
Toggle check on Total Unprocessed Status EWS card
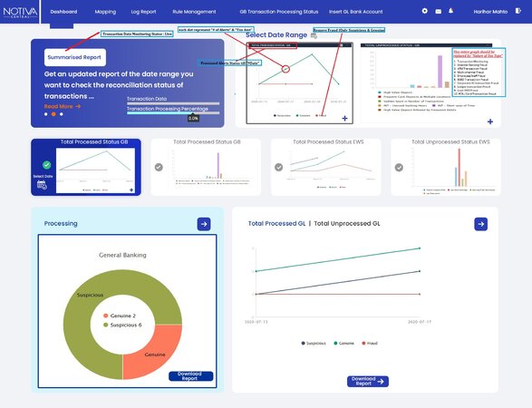399,168
